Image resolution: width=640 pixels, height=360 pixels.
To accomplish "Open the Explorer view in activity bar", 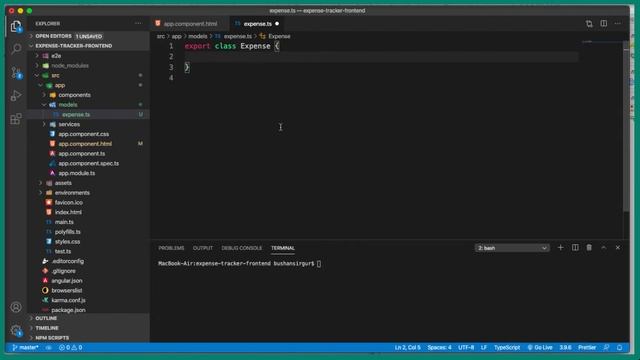I will tap(16, 27).
